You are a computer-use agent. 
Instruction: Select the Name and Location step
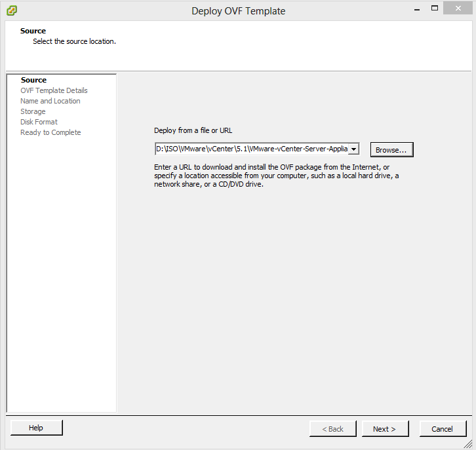(50, 101)
